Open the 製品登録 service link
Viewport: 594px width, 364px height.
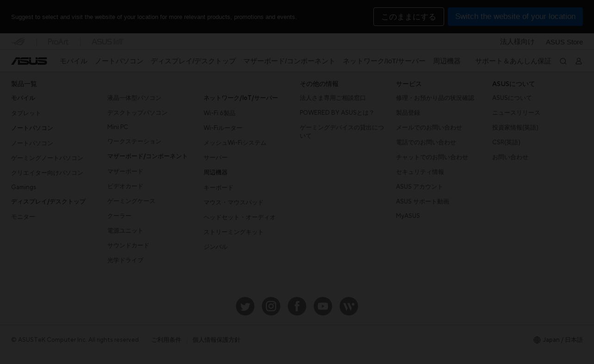click(x=408, y=113)
